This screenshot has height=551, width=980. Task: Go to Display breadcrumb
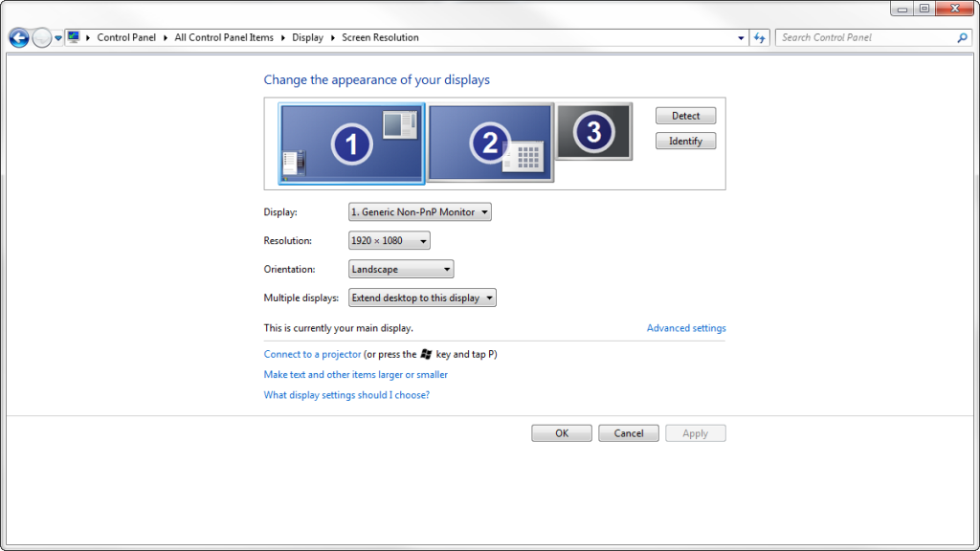pyautogui.click(x=307, y=37)
